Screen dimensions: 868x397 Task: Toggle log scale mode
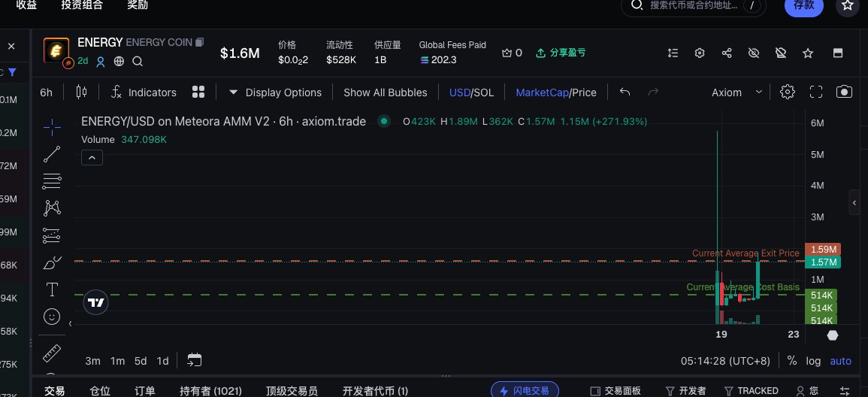pos(813,360)
